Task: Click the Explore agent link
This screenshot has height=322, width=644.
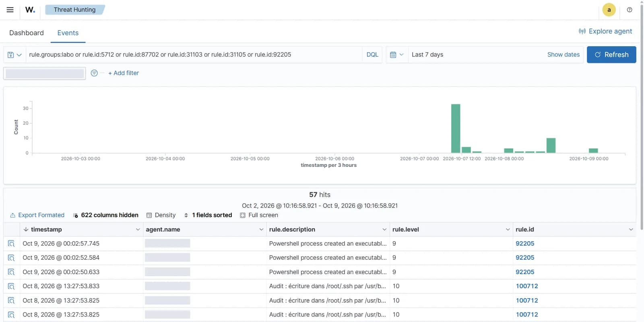Action: (605, 31)
